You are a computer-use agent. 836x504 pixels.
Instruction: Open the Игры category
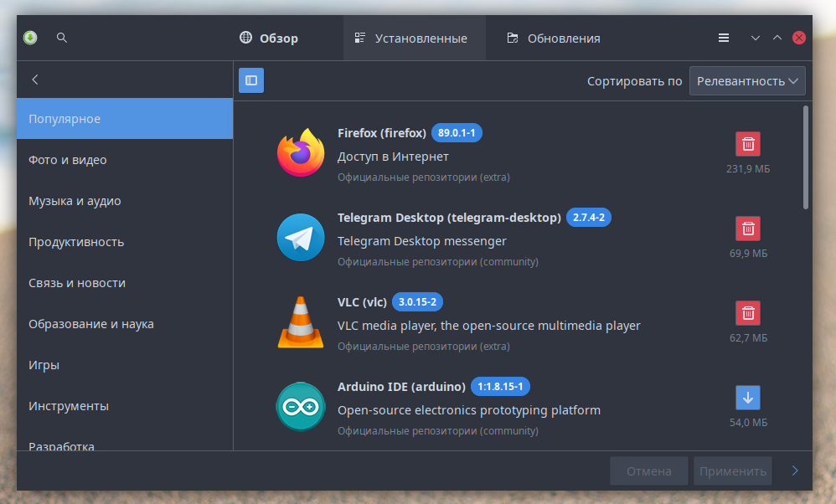(125, 365)
